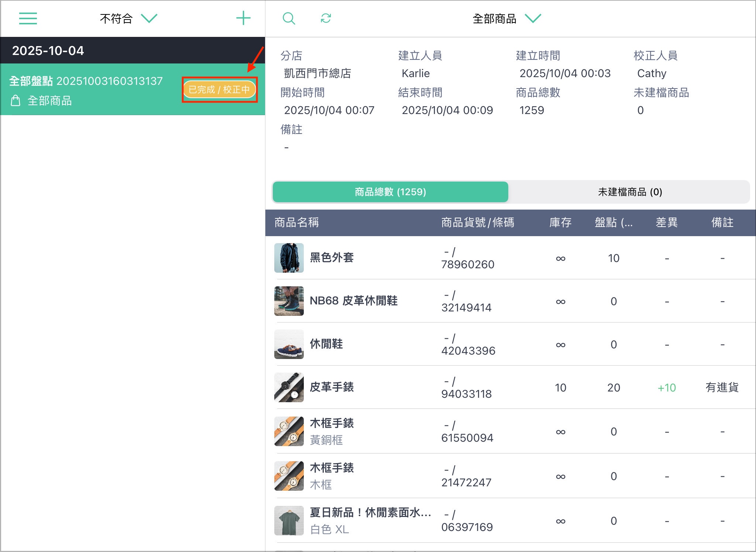Click corrector name Cathy
The width and height of the screenshot is (756, 552).
point(652,73)
